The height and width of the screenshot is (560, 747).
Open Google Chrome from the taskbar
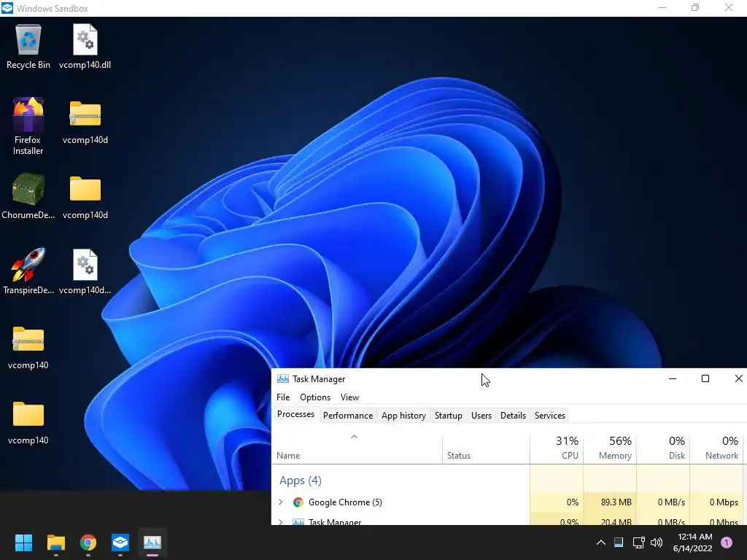(88, 542)
